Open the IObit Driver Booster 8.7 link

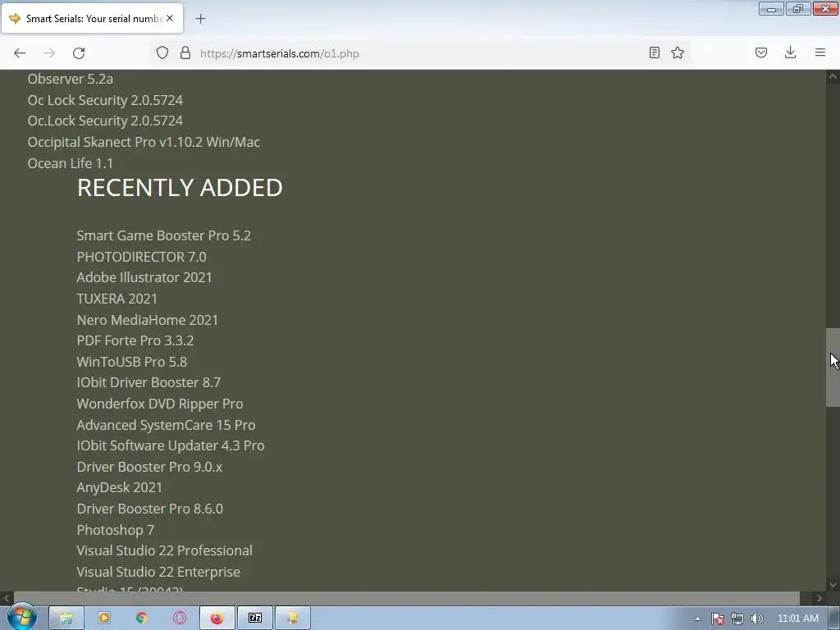[148, 382]
